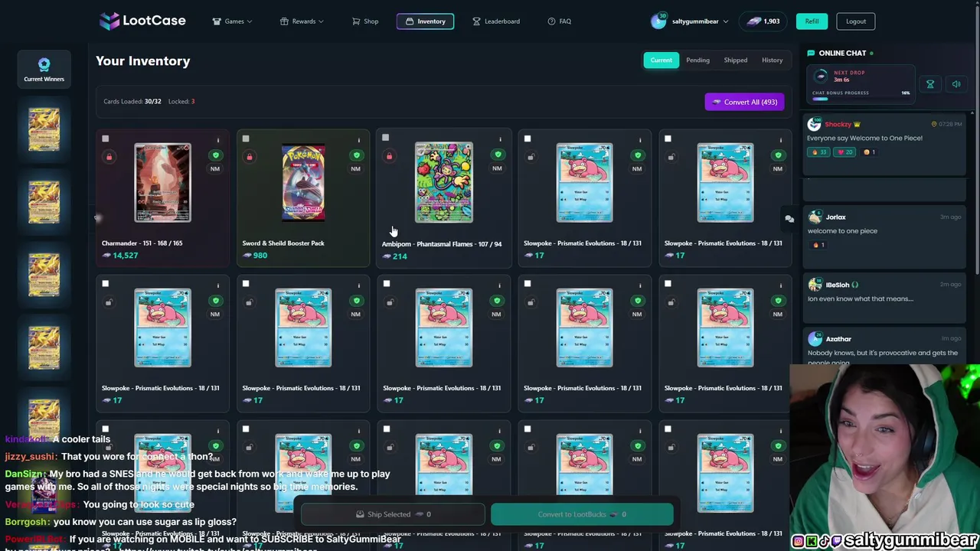Expand the Rewards dropdown menu
Image resolution: width=980 pixels, height=551 pixels.
[302, 21]
